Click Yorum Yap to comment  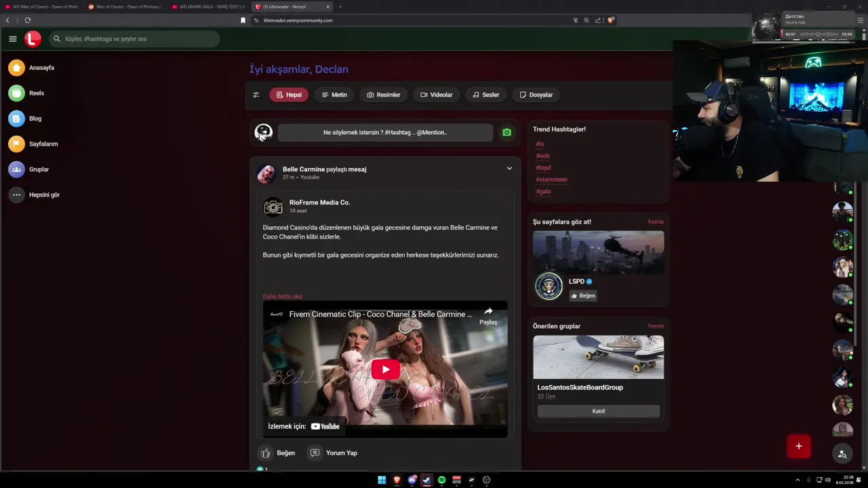click(333, 453)
